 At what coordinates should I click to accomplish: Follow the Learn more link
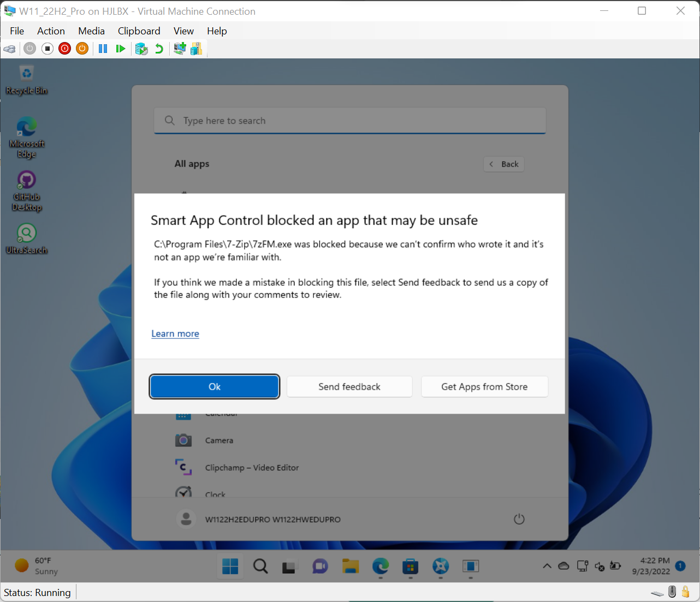pyautogui.click(x=175, y=333)
